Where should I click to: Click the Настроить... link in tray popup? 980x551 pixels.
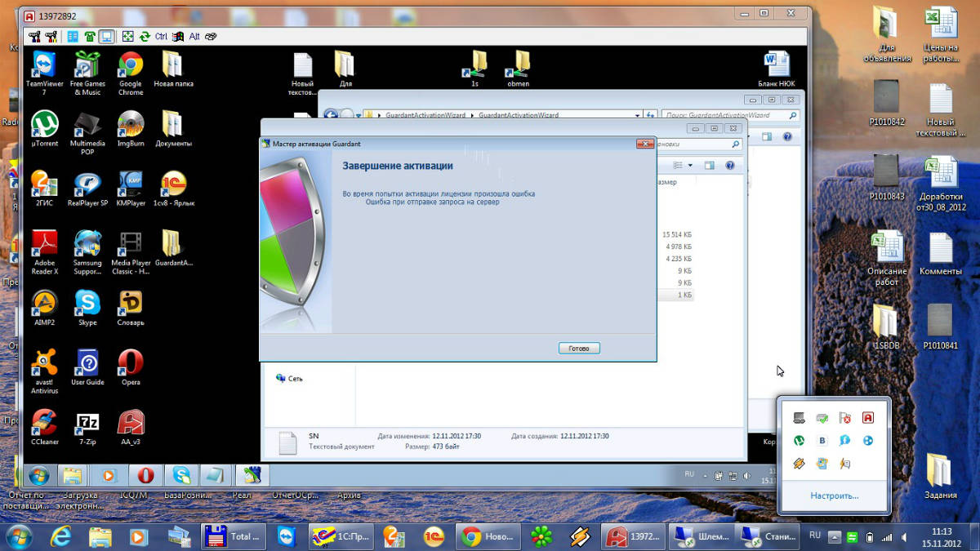click(834, 495)
